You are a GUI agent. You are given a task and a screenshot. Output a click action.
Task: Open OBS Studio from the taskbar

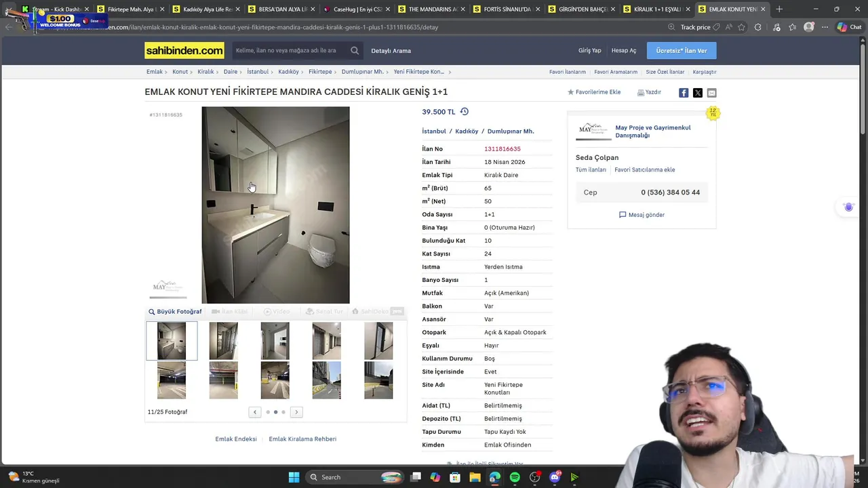pyautogui.click(x=535, y=477)
